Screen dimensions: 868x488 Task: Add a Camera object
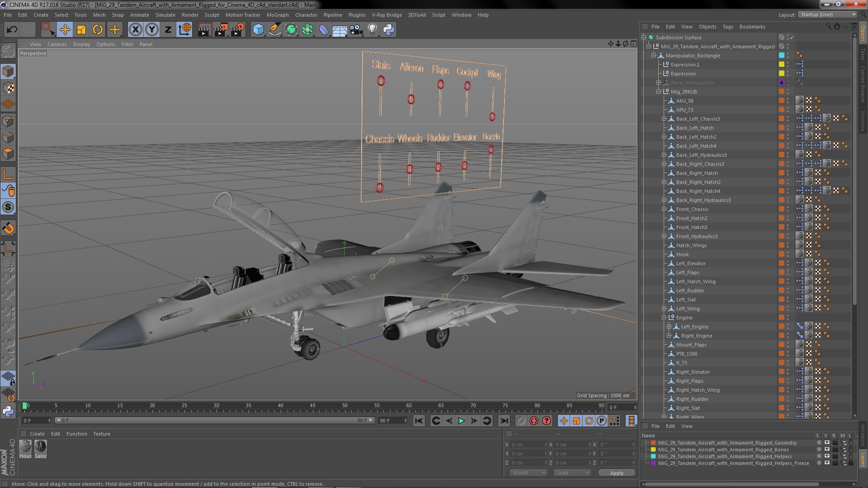pyautogui.click(x=356, y=30)
